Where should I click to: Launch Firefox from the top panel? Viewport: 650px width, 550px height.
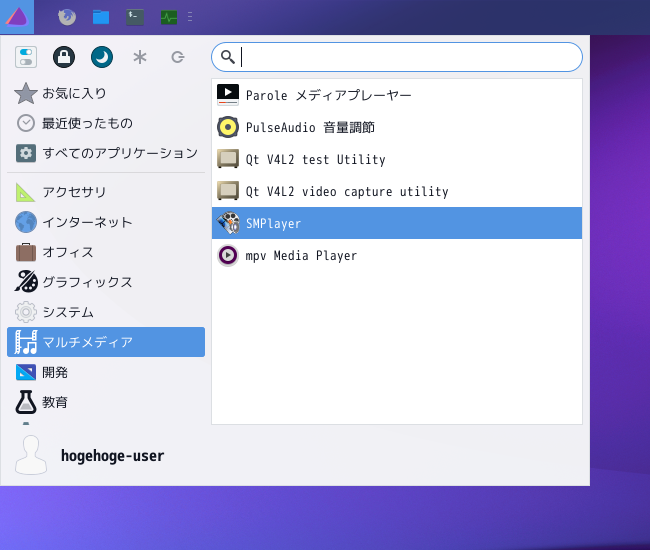pos(67,17)
